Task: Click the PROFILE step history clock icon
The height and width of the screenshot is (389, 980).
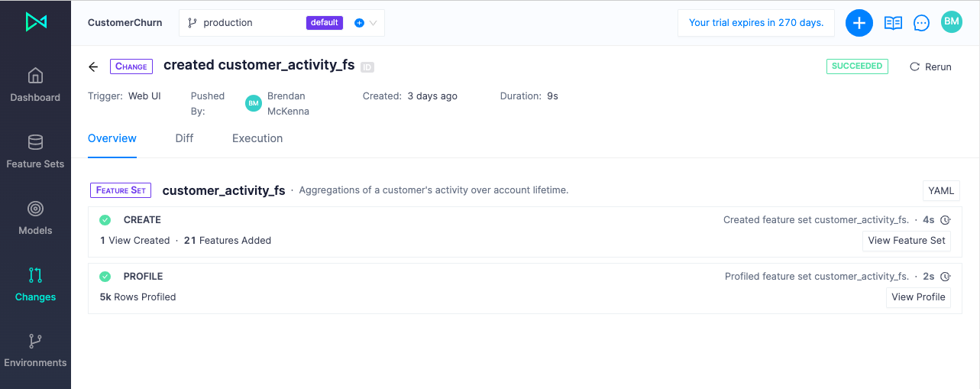Action: (x=945, y=277)
